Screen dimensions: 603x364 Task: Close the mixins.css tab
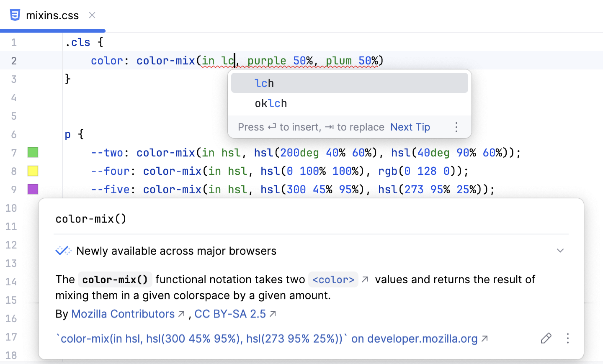pyautogui.click(x=92, y=15)
